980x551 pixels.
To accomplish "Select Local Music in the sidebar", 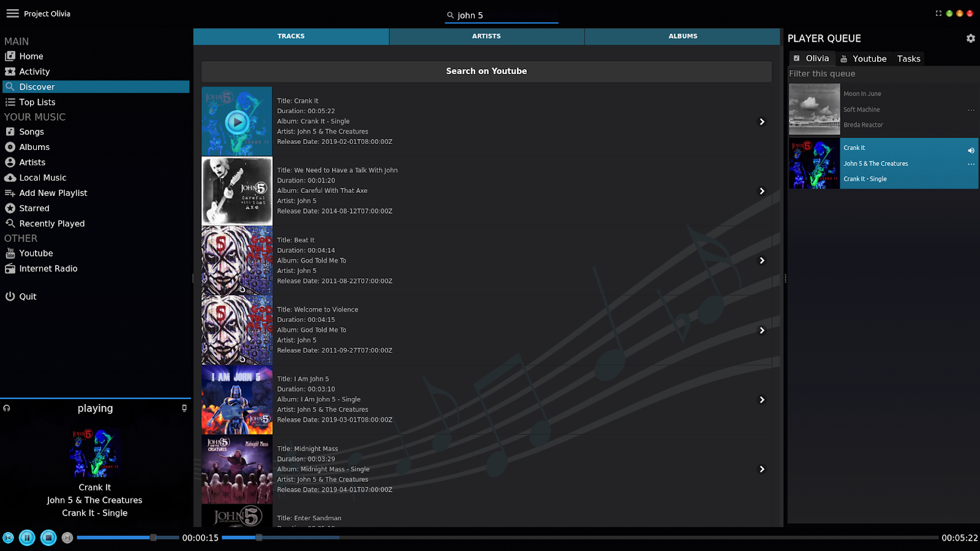I will coord(42,178).
